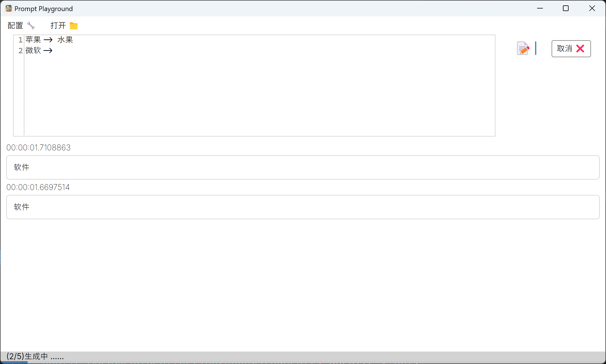Click the yellow folder icon beside 打开
606x364 pixels.
74,26
